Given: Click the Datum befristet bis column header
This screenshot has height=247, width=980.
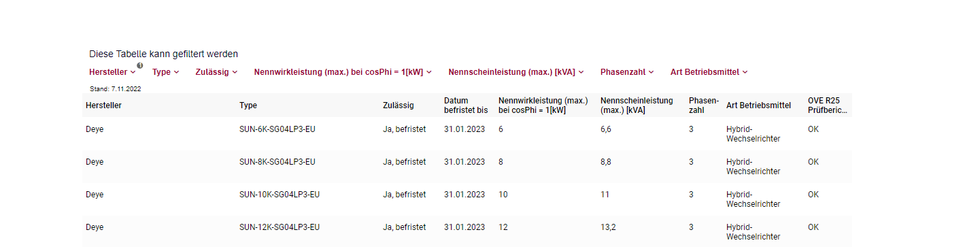Looking at the screenshot, I should click(466, 105).
